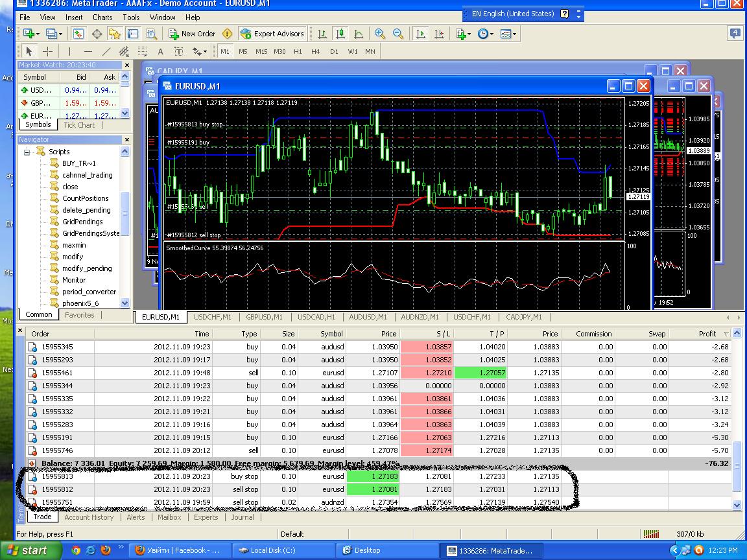Select the Line chart type icon
The width and height of the screenshot is (747, 560).
click(x=358, y=34)
